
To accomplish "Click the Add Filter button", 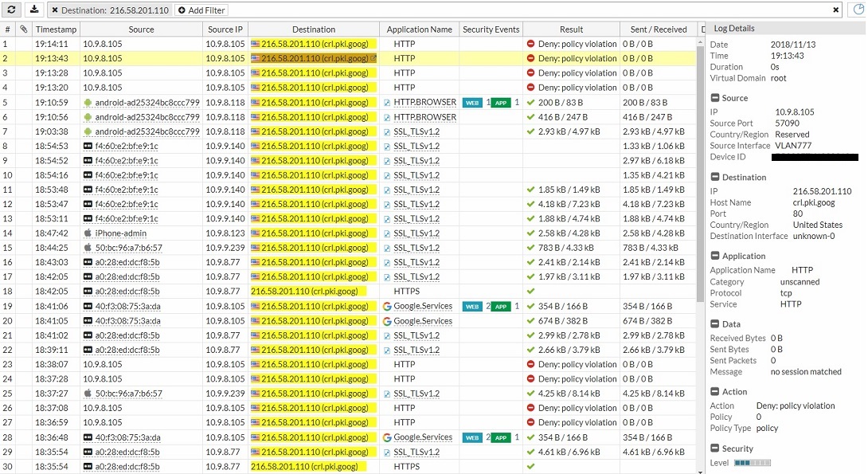I will click(201, 10).
